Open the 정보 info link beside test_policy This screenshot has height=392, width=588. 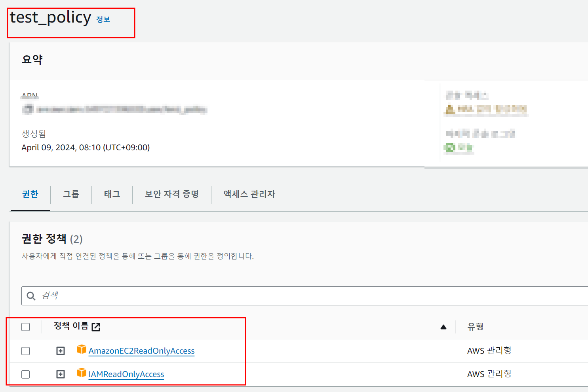click(x=103, y=19)
